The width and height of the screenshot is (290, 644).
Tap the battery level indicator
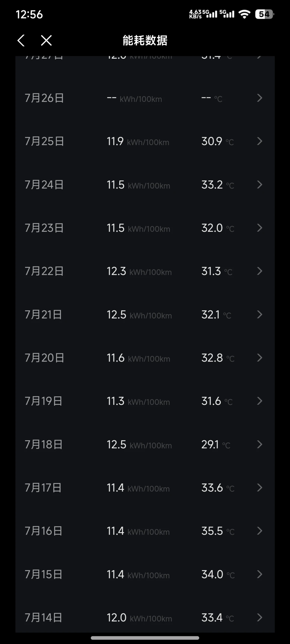(264, 14)
